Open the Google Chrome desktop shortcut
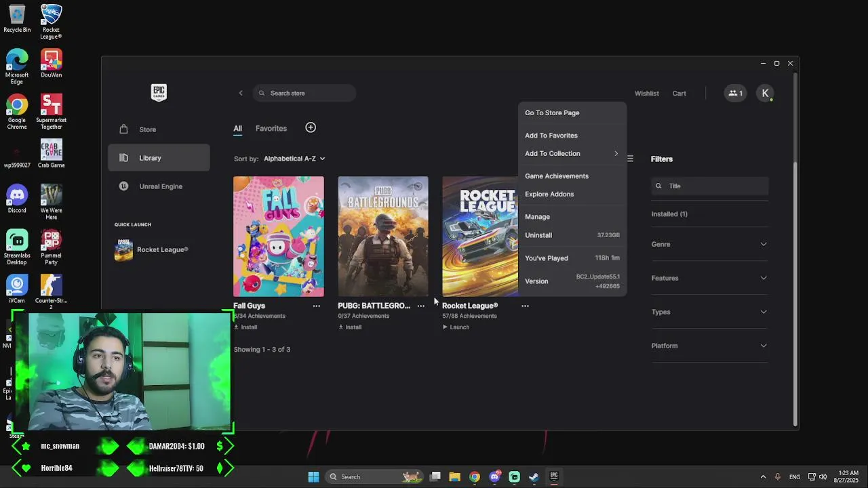Screen dimensions: 868x488 click(17, 112)
